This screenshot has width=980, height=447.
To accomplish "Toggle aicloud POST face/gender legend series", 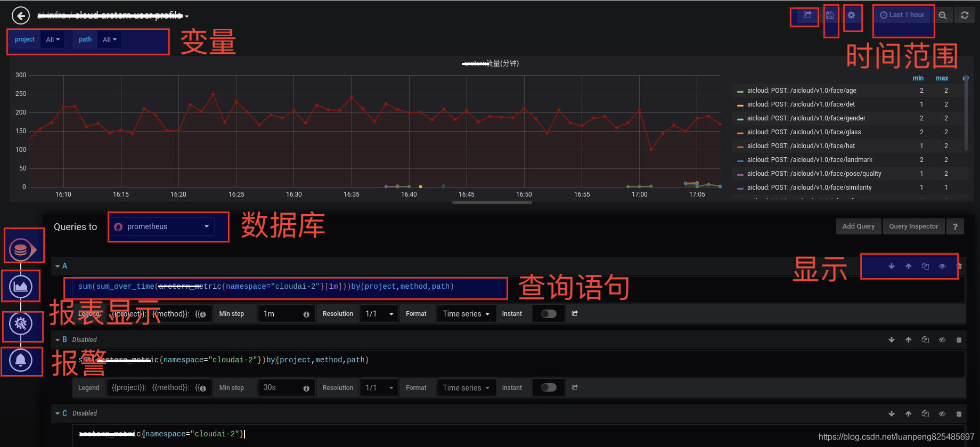I will (x=806, y=118).
